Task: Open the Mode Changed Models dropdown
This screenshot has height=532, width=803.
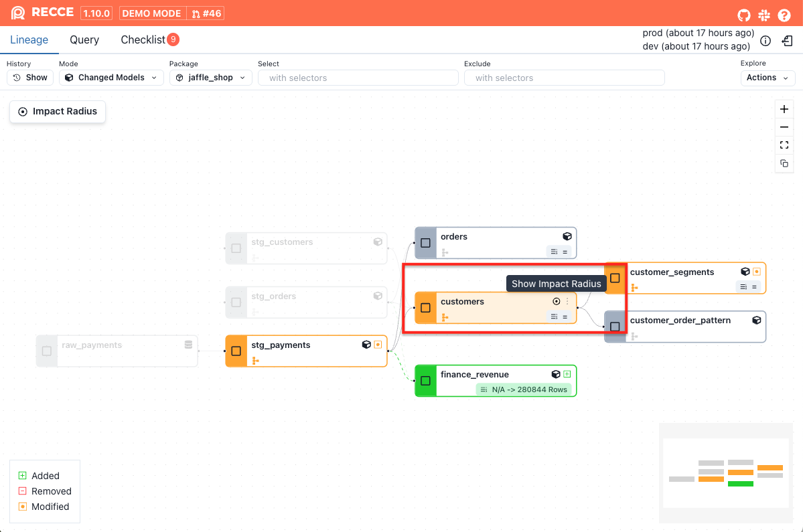Action: (x=111, y=78)
